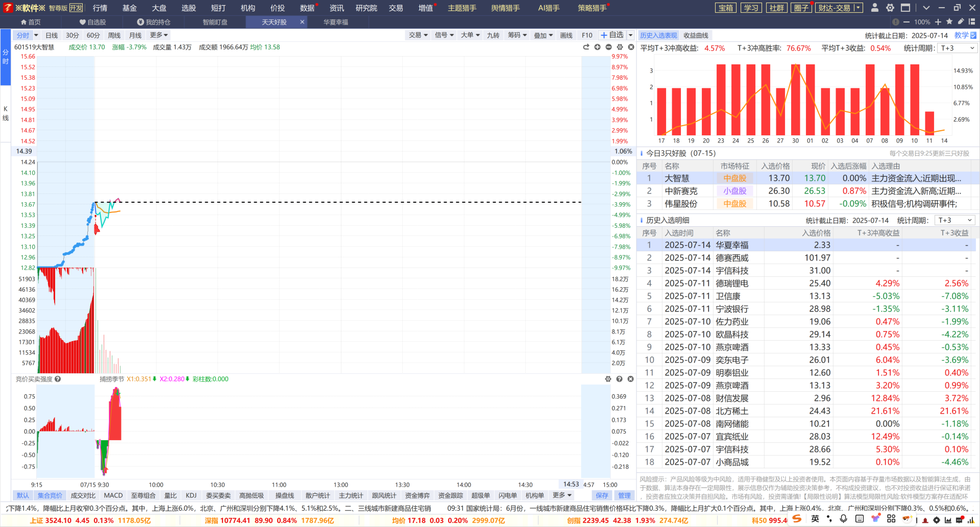Toggle 英 language mode in input bar
This screenshot has height=527, width=980.
(x=815, y=519)
